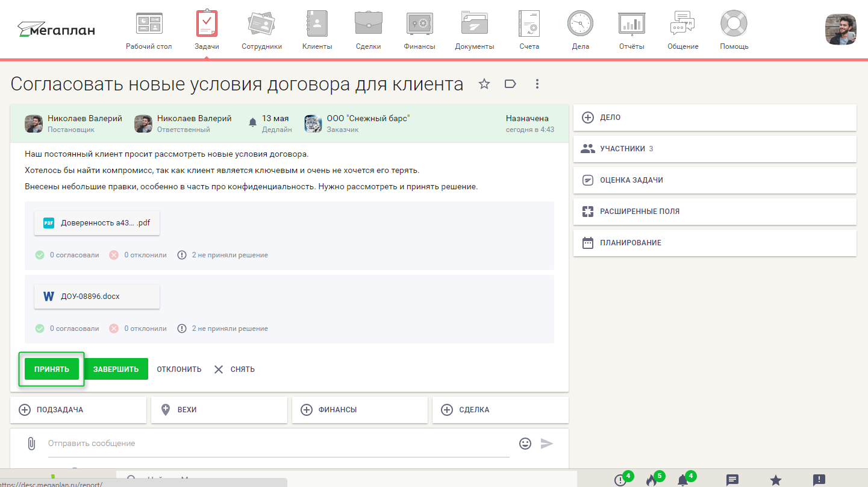Click the Отклонить button
This screenshot has height=487, width=868.
[x=179, y=369]
